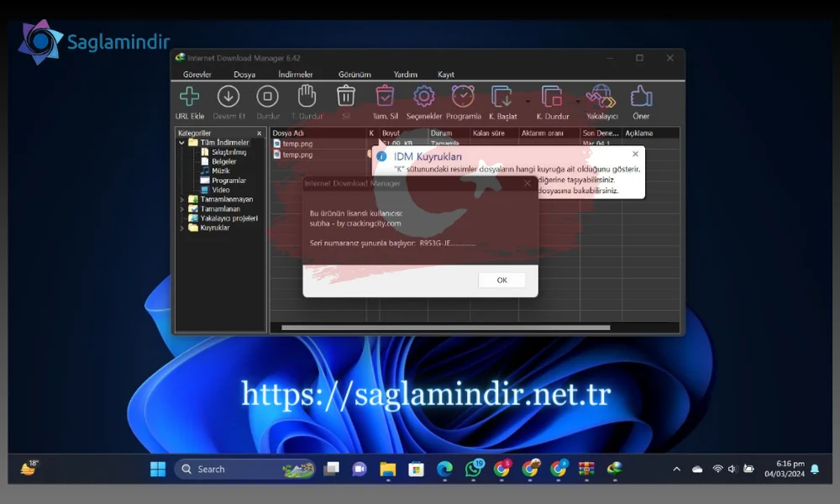The height and width of the screenshot is (504, 840).
Task: Show hidden system tray icons
Action: coord(676,470)
